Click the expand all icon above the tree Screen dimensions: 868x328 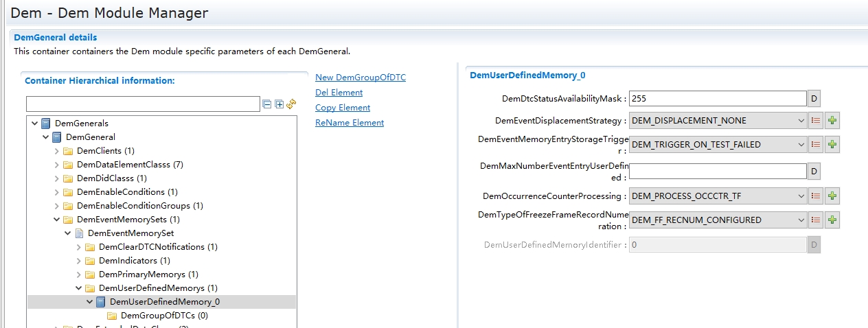[x=279, y=104]
